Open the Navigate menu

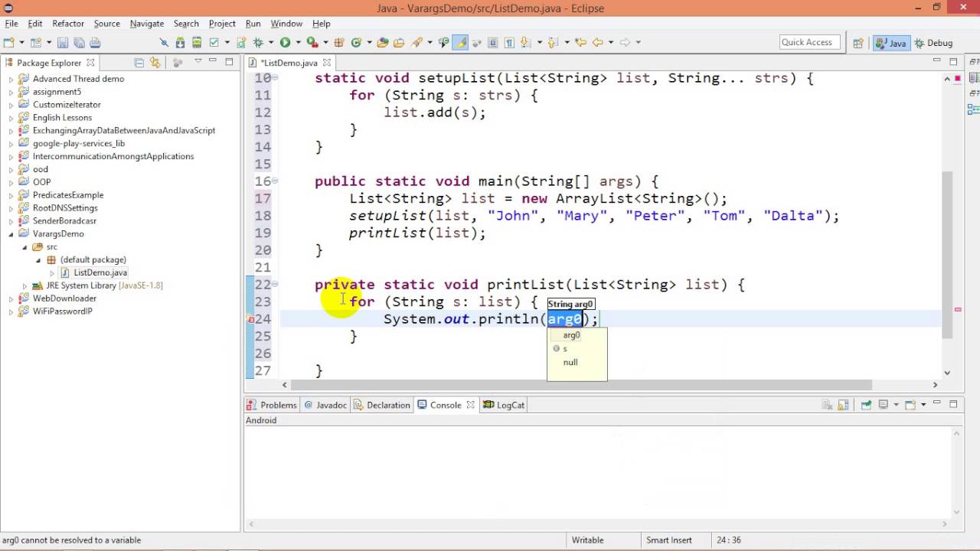[x=147, y=24]
